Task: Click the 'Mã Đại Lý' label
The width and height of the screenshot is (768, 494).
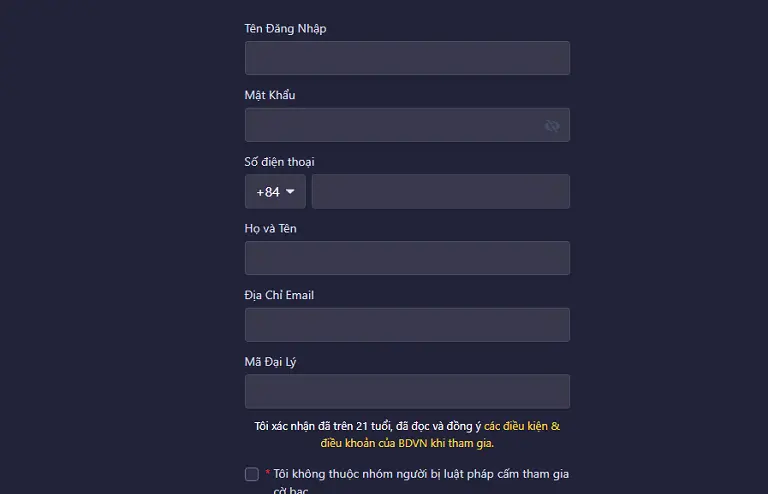Action: tap(270, 362)
